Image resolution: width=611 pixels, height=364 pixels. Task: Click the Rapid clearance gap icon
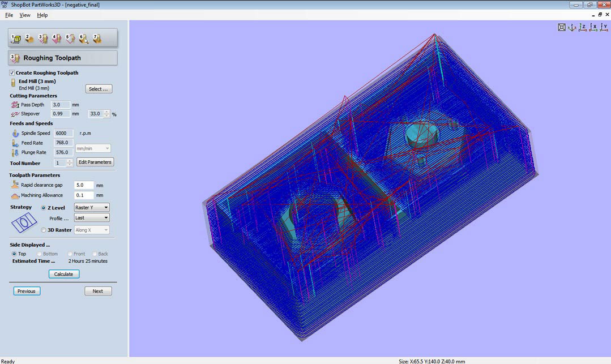(15, 185)
